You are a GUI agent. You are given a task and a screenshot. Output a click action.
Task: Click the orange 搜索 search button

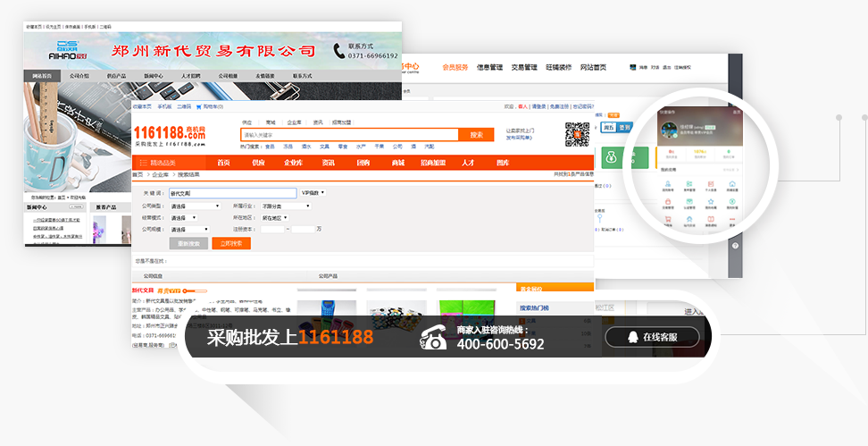(x=477, y=135)
